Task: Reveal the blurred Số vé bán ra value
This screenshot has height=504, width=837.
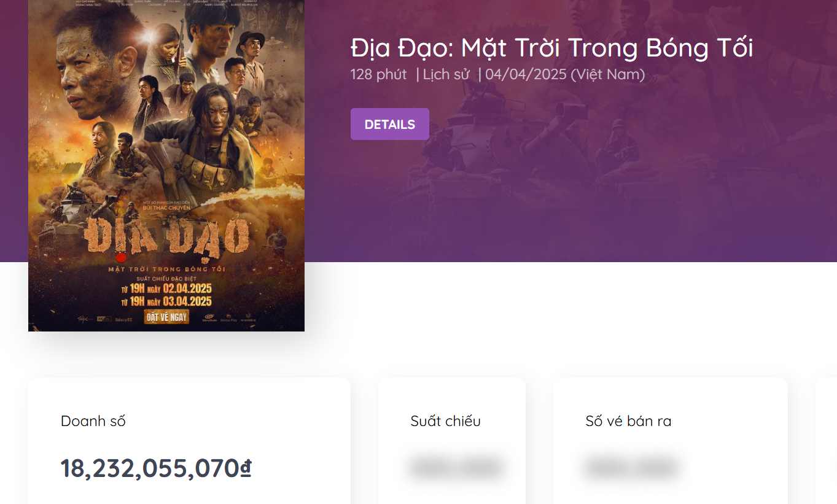Action: pyautogui.click(x=631, y=468)
